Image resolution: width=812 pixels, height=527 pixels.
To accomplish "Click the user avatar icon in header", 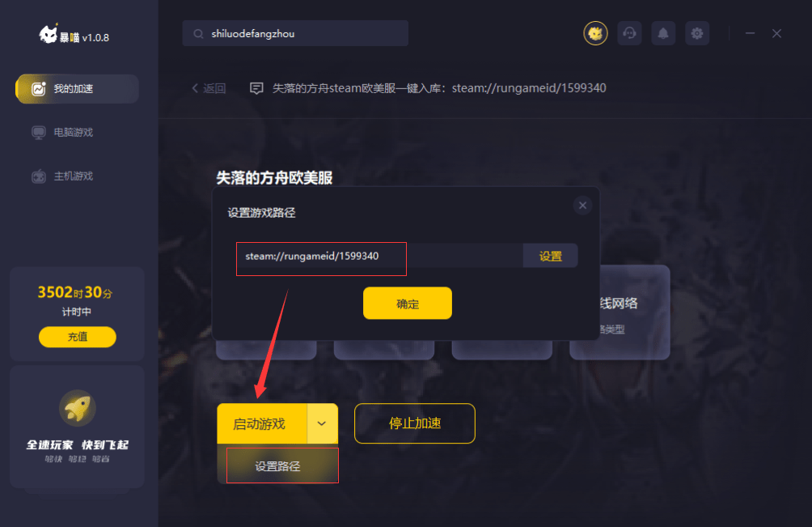I will [595, 34].
